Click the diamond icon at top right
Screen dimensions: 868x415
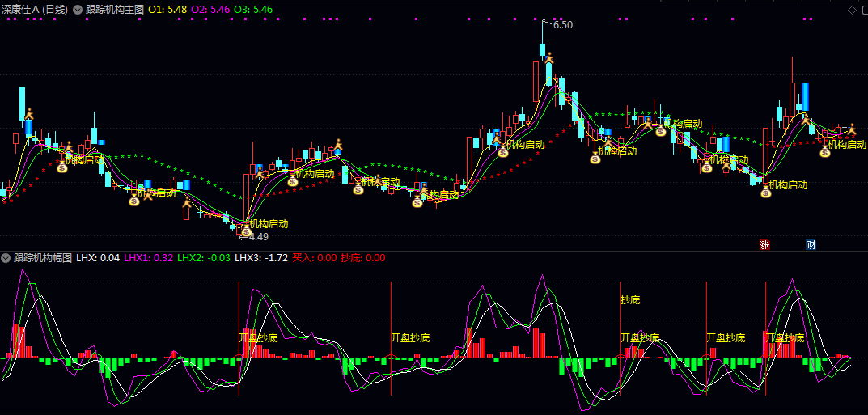(851, 10)
